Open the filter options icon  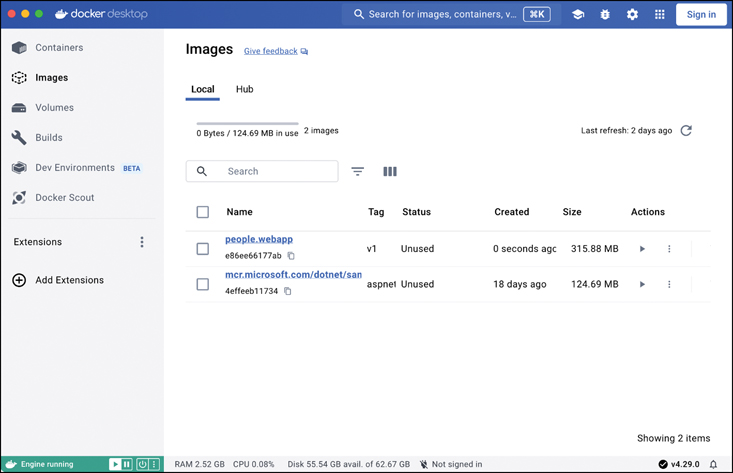point(358,172)
